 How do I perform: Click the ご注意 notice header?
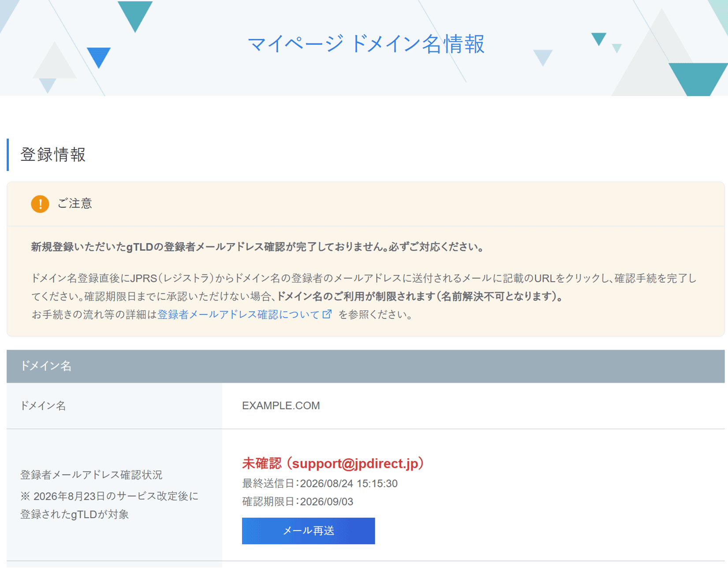coord(75,204)
